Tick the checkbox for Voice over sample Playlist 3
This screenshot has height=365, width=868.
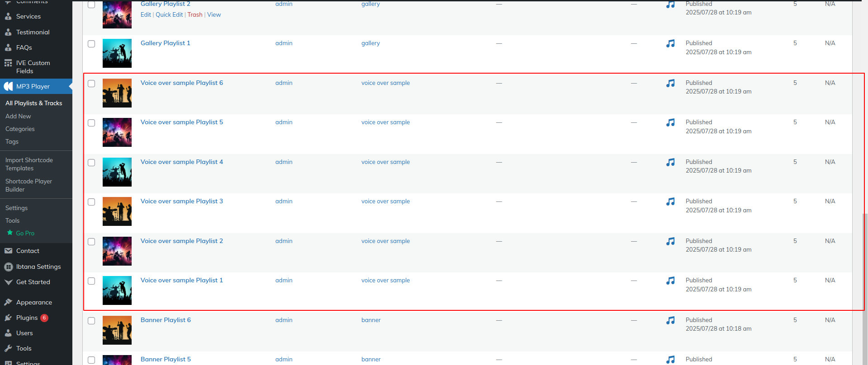point(91,202)
